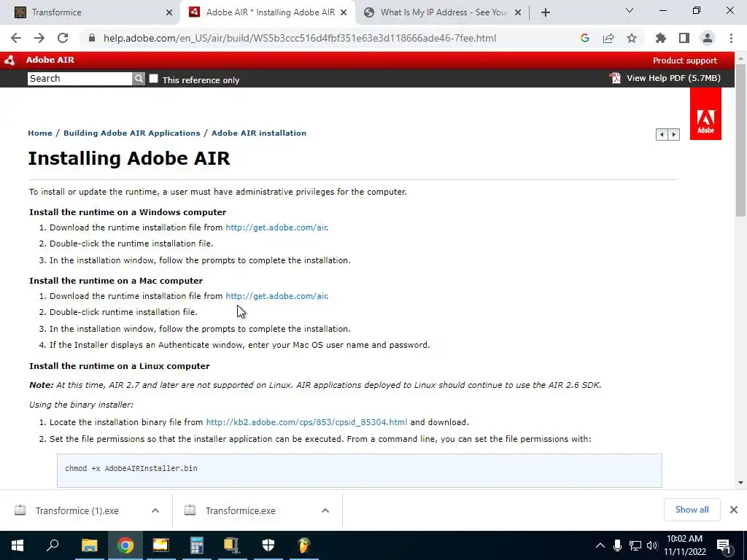Screen dimensions: 747x560
Task: Open the Home breadcrumb link
Action: 40,133
